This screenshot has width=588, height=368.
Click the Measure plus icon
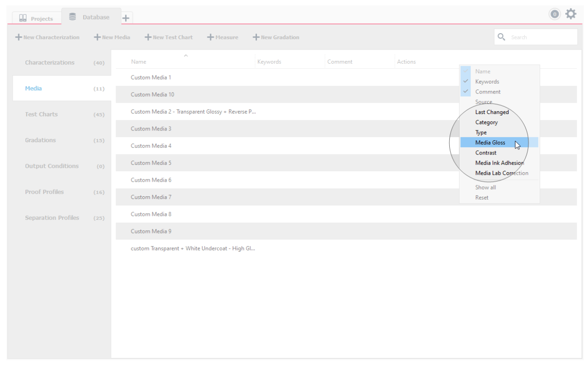coord(210,37)
